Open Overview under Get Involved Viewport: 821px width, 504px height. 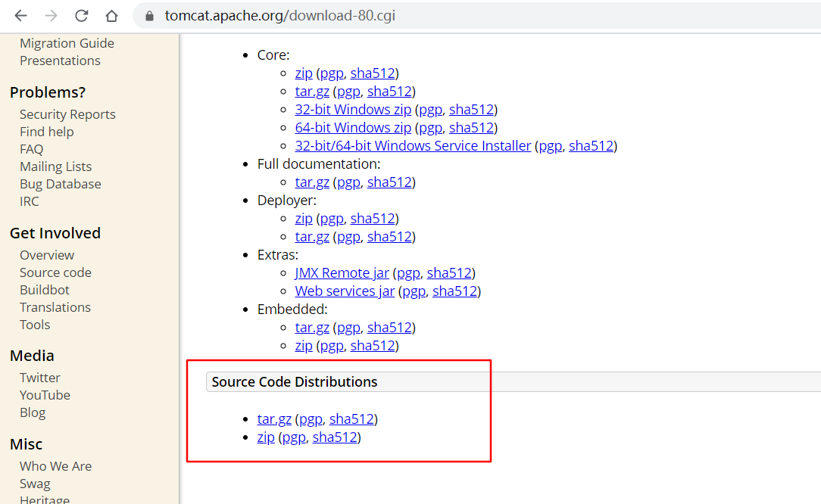(47, 255)
